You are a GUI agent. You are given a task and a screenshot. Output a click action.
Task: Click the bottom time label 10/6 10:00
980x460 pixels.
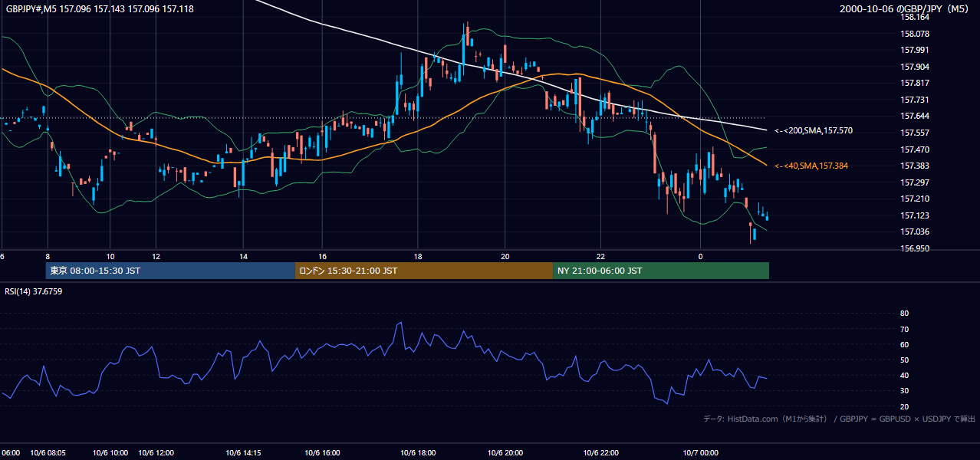pos(110,453)
